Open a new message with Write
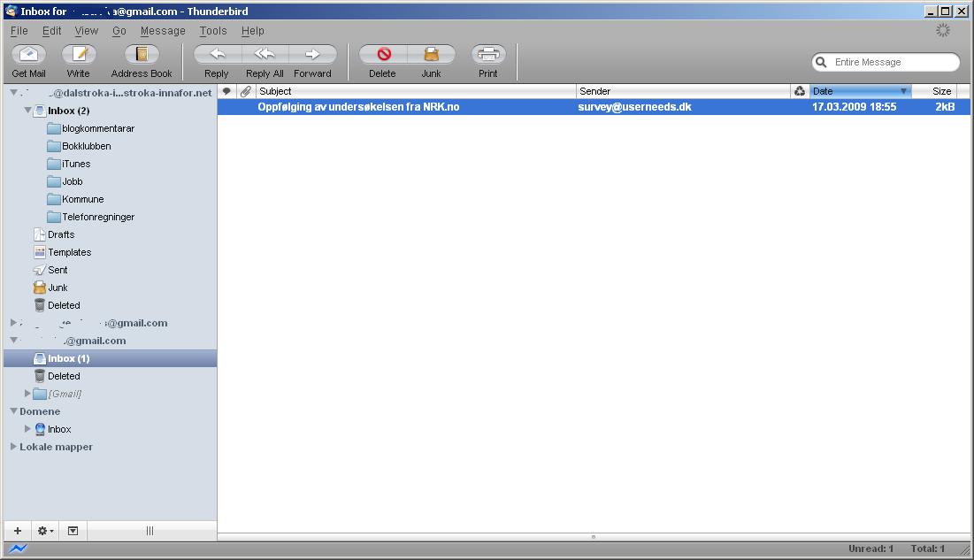This screenshot has width=974, height=560. point(78,55)
